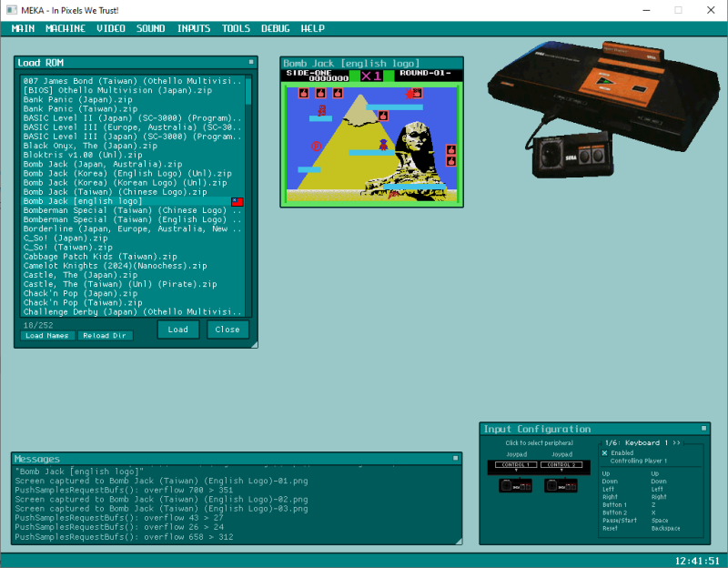Viewport: 728px width, 568px height.
Task: Select 'Camelot Knights (2024)(Nanochess).zip'
Action: pos(133,266)
